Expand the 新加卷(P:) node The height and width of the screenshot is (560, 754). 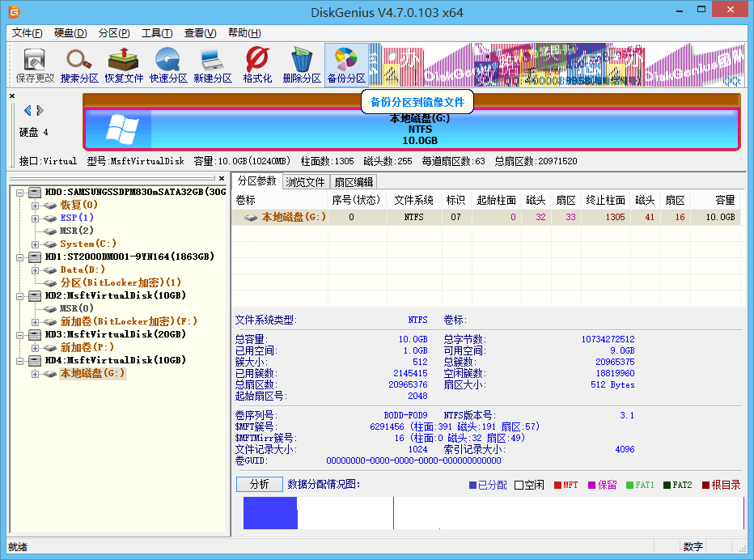click(35, 348)
